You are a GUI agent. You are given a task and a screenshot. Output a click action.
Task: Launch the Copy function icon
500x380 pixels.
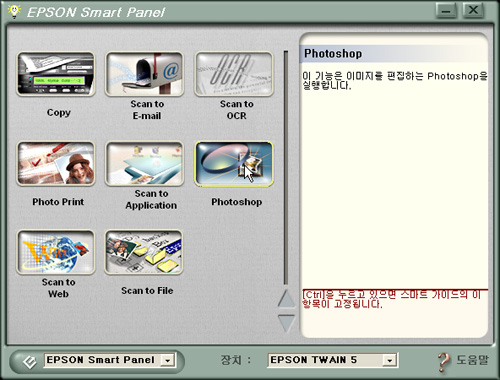pyautogui.click(x=56, y=74)
